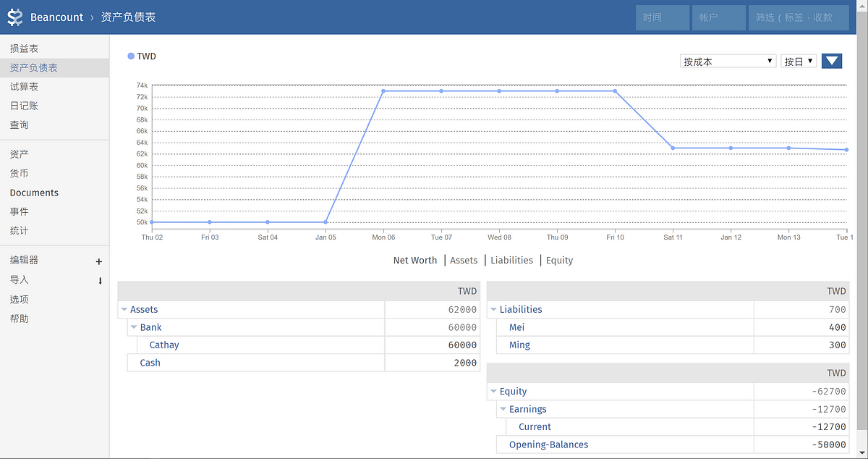The width and height of the screenshot is (868, 459).
Task: Open the Opening-Balances account link
Action: tap(548, 445)
